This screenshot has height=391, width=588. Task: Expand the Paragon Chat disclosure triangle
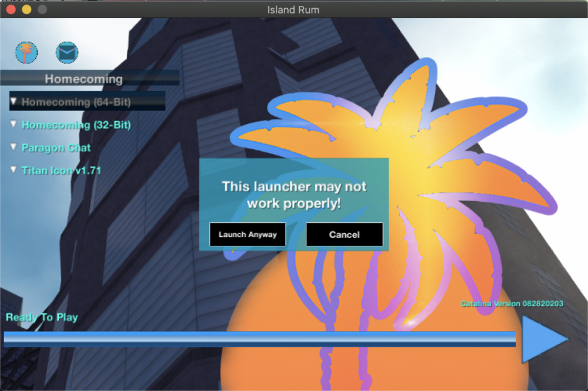[x=14, y=146]
